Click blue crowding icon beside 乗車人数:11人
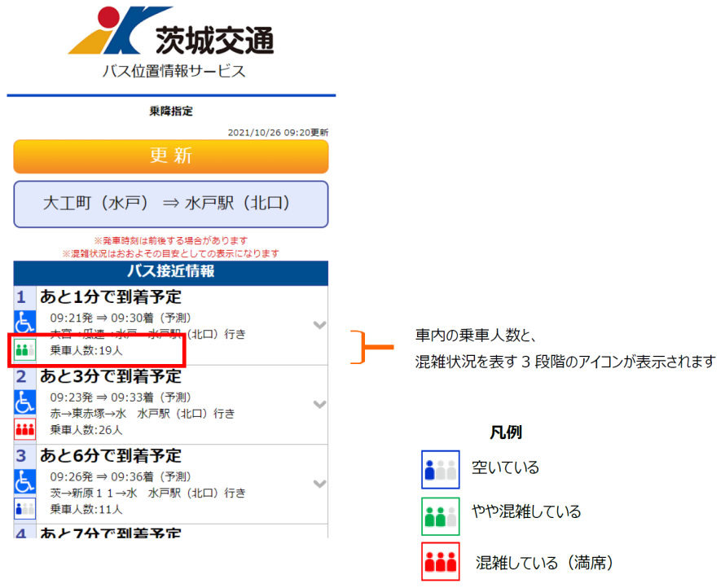This screenshot has height=588, width=725. click(x=25, y=509)
